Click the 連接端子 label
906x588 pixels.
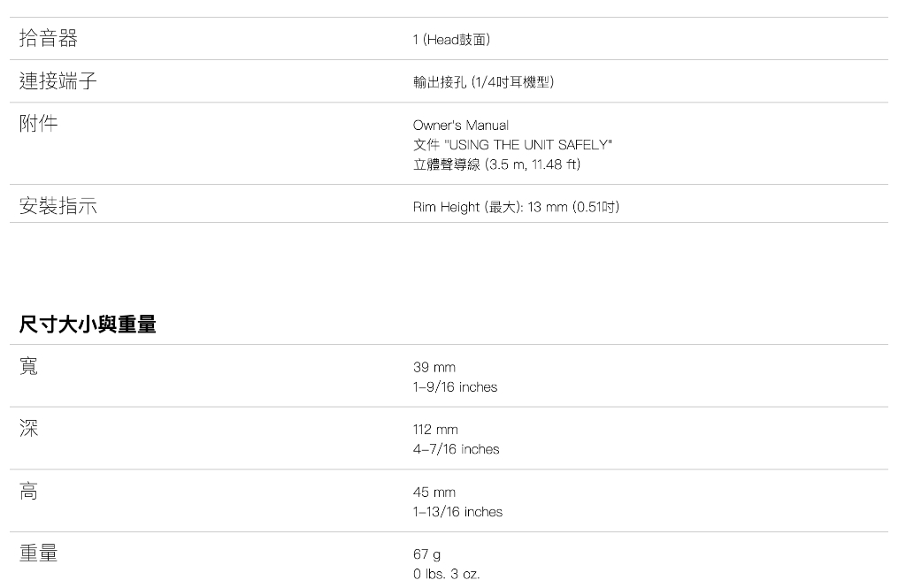pyautogui.click(x=58, y=80)
